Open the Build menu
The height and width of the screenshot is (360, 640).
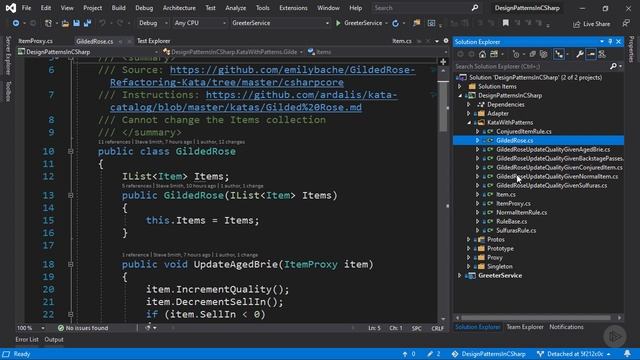click(x=118, y=8)
